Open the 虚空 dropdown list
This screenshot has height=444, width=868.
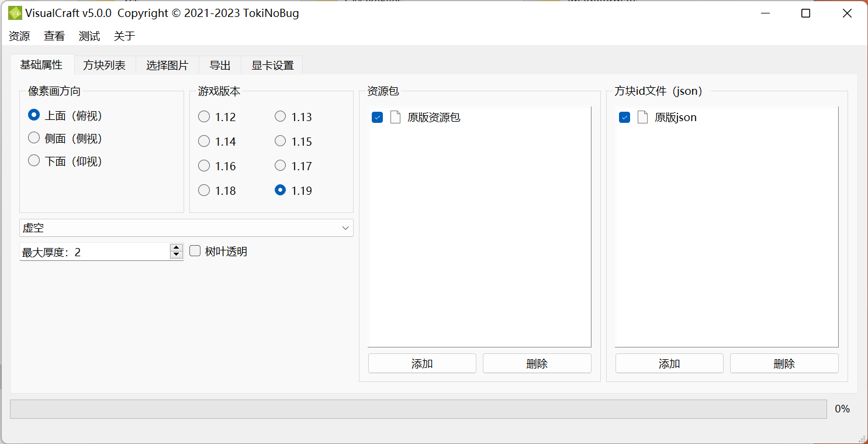[x=186, y=228]
